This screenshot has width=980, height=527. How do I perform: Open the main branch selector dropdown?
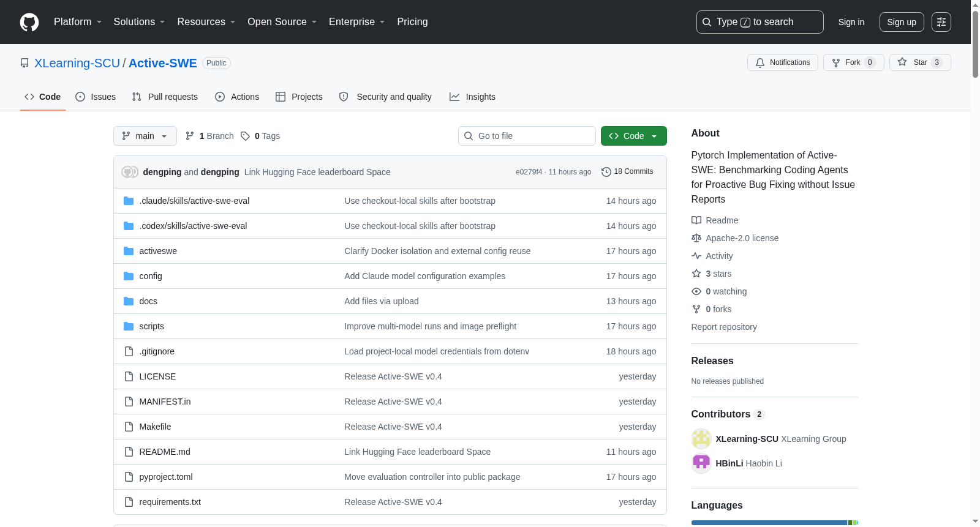click(x=145, y=136)
